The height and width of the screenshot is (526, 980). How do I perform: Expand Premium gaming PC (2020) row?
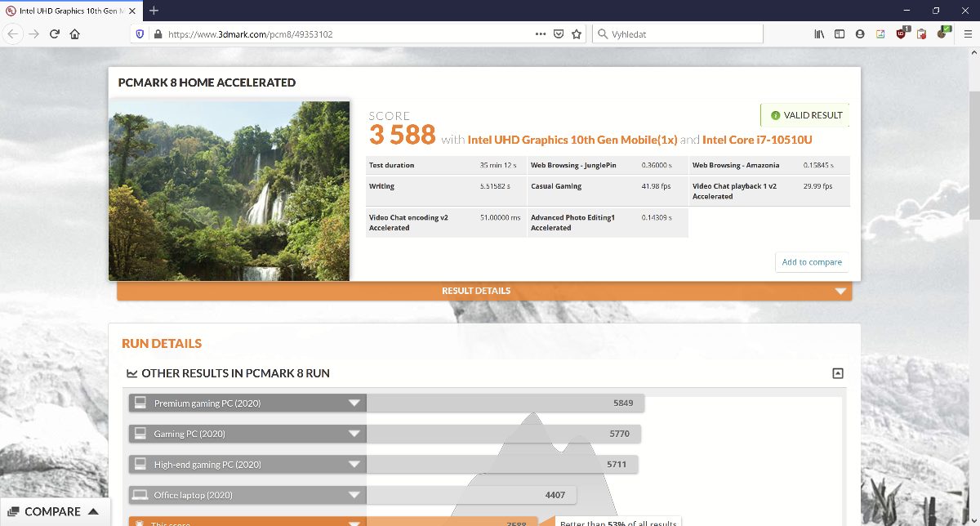(x=354, y=403)
